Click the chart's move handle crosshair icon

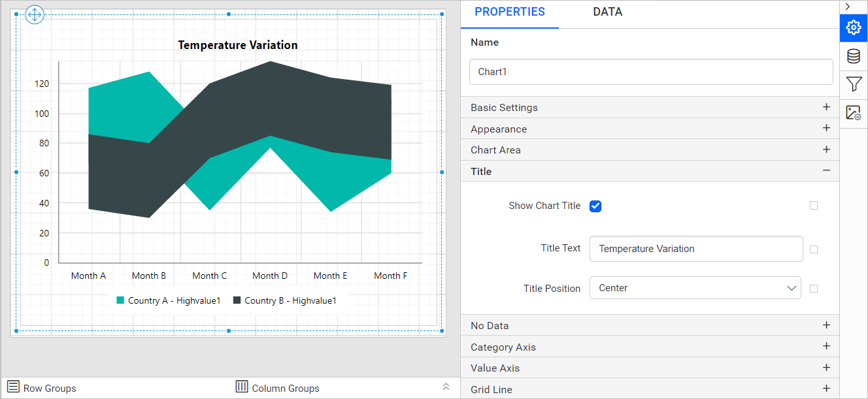point(35,14)
